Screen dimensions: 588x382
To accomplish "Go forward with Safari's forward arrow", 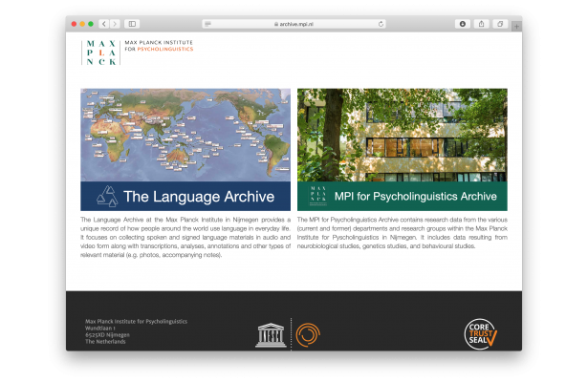I will coord(115,24).
